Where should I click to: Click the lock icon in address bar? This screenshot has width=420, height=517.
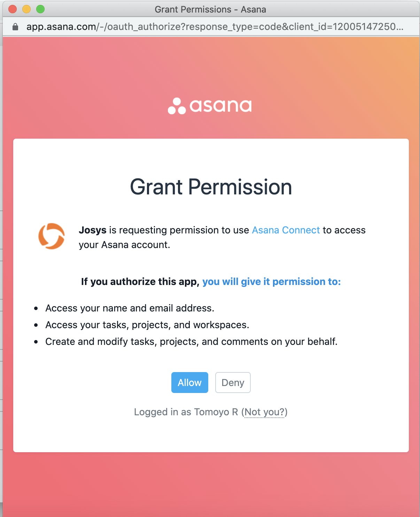15,27
